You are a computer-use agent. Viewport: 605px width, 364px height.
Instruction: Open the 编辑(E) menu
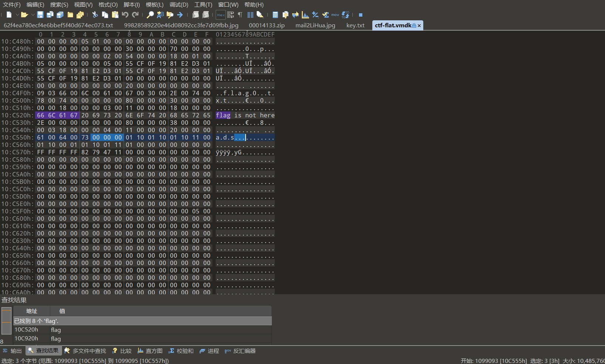tap(35, 5)
